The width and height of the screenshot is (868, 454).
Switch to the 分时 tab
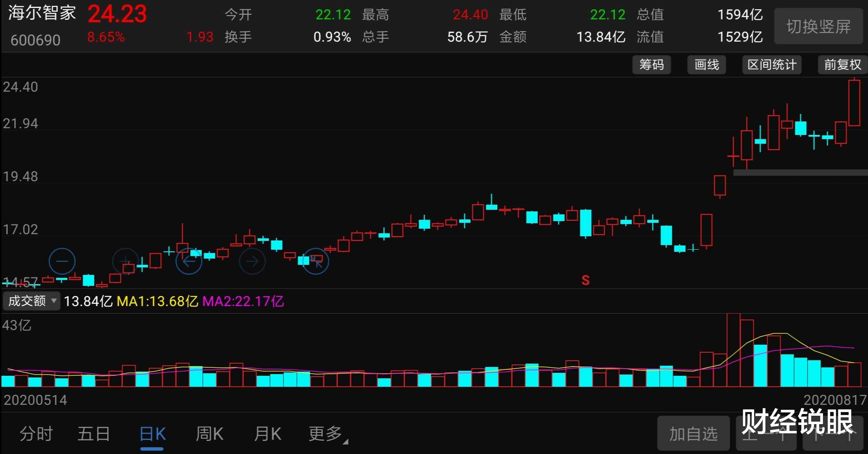(36, 433)
